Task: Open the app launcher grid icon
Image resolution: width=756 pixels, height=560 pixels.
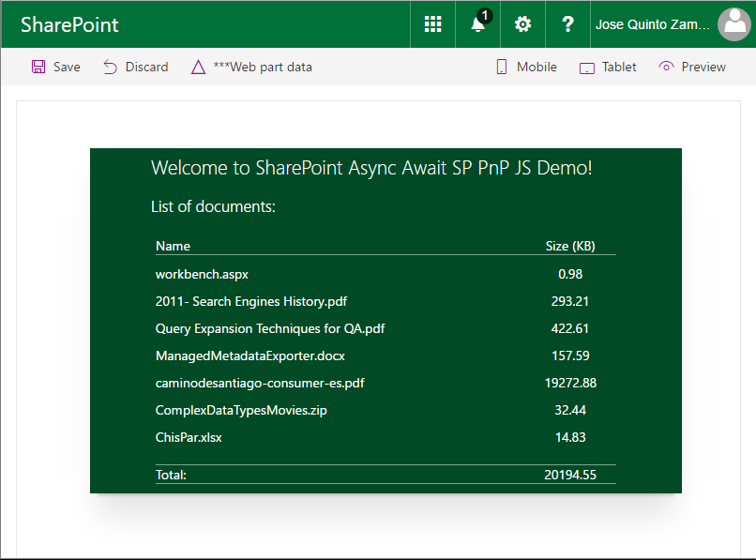Action: pyautogui.click(x=432, y=24)
